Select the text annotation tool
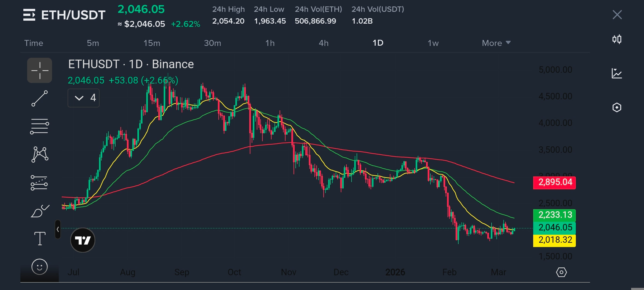 click(x=40, y=238)
